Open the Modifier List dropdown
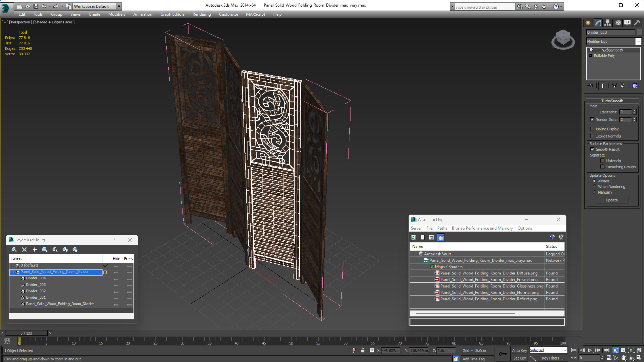 coord(639,42)
